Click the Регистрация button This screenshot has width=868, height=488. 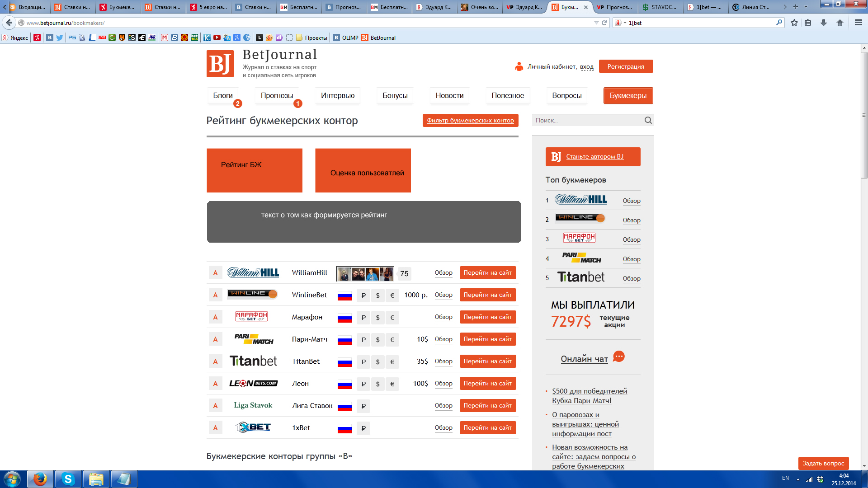click(626, 66)
